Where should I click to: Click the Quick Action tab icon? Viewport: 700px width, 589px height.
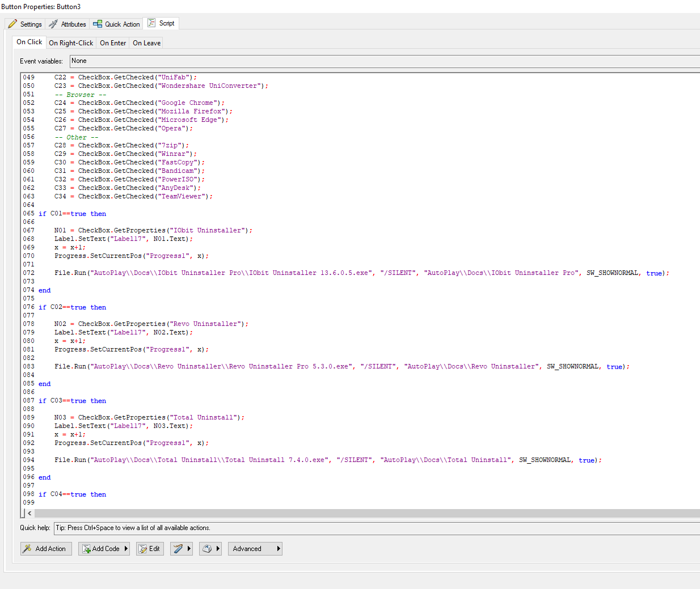[98, 24]
